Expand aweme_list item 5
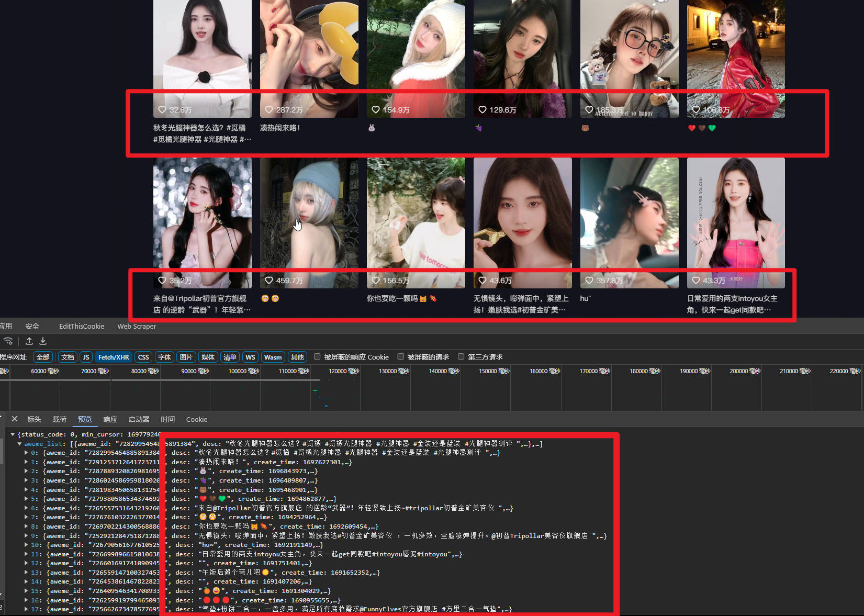The width and height of the screenshot is (864, 616). (26, 499)
